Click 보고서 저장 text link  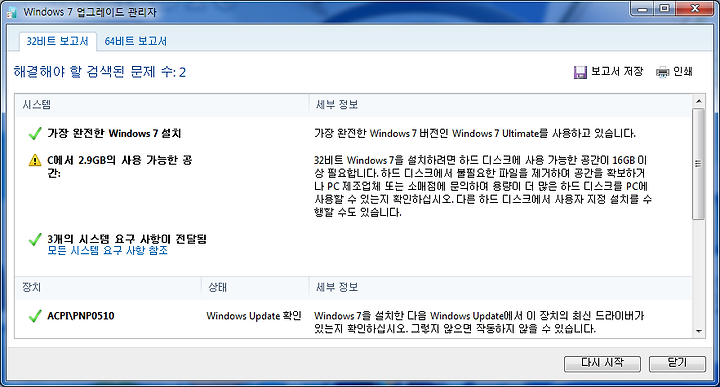(617, 72)
